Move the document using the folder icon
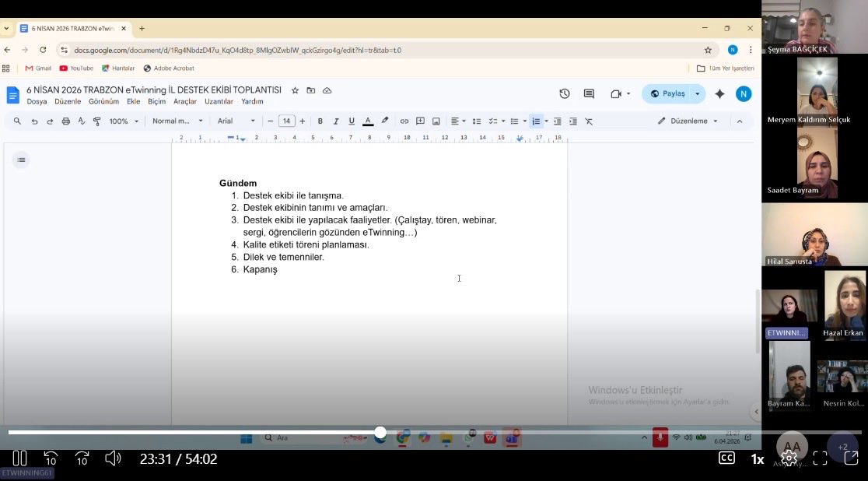This screenshot has height=481, width=868. 311,90
